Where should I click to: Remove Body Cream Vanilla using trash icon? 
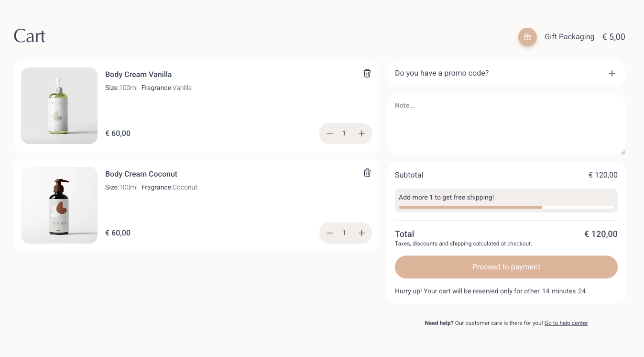(x=367, y=73)
